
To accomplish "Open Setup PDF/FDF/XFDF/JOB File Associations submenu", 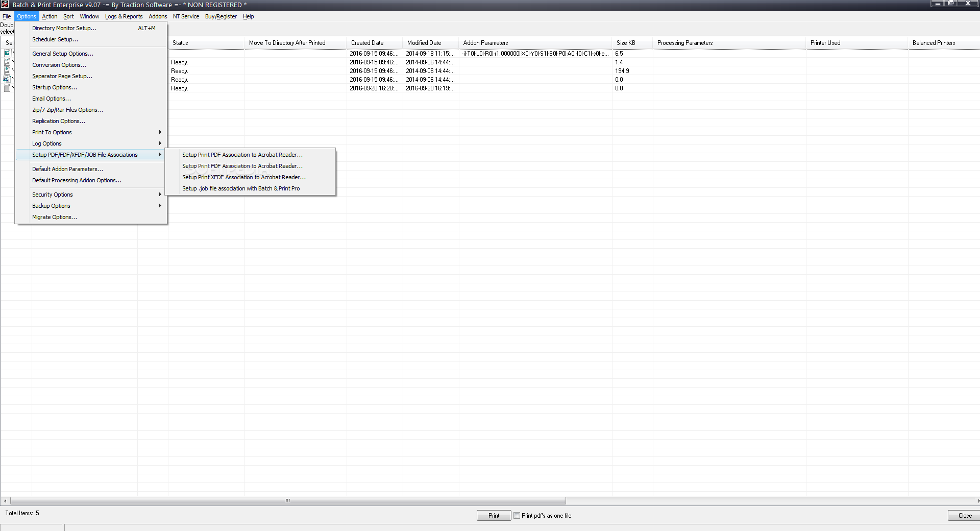I will 91,155.
